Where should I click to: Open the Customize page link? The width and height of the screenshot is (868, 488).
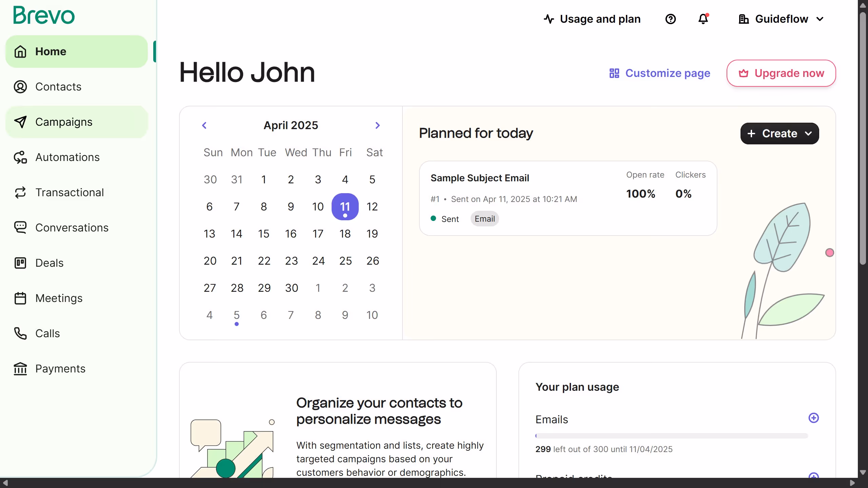click(x=659, y=73)
